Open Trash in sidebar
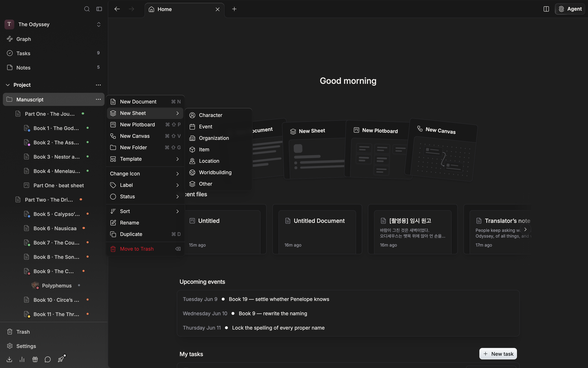 tap(53, 332)
